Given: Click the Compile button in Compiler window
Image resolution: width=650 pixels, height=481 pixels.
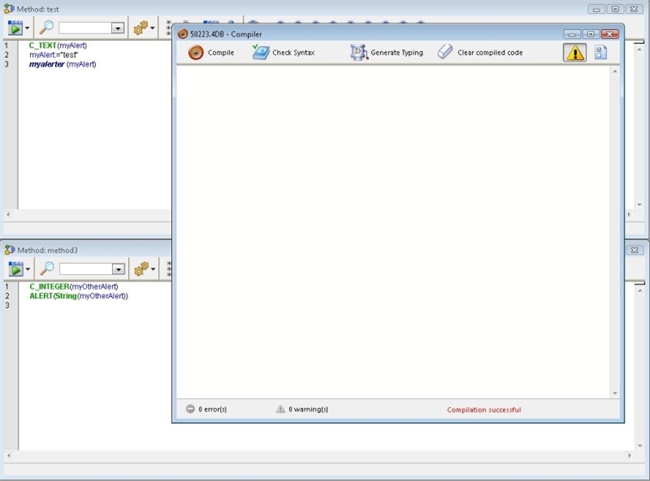Looking at the screenshot, I should pyautogui.click(x=211, y=53).
